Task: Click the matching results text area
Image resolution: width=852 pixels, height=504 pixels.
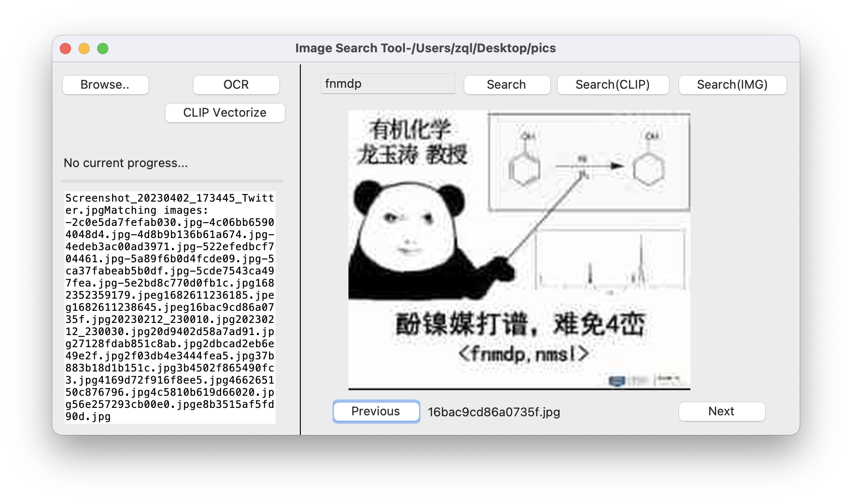Action: pyautogui.click(x=170, y=308)
